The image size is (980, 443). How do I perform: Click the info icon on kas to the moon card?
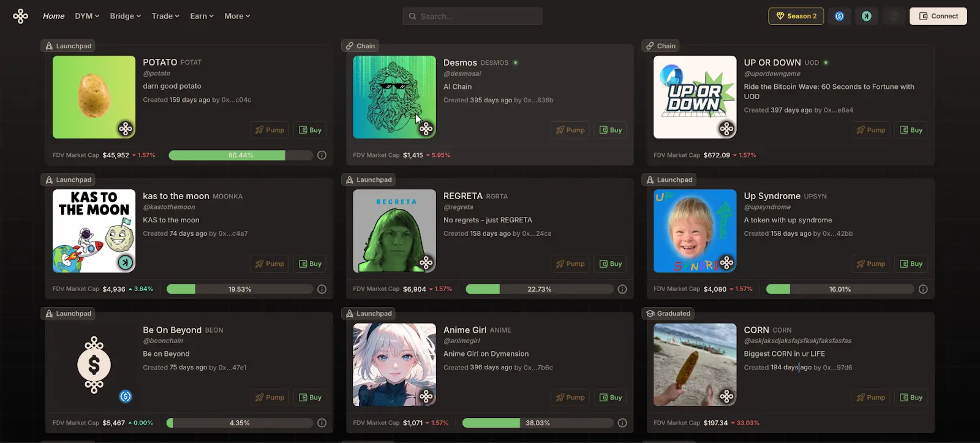[x=322, y=289]
